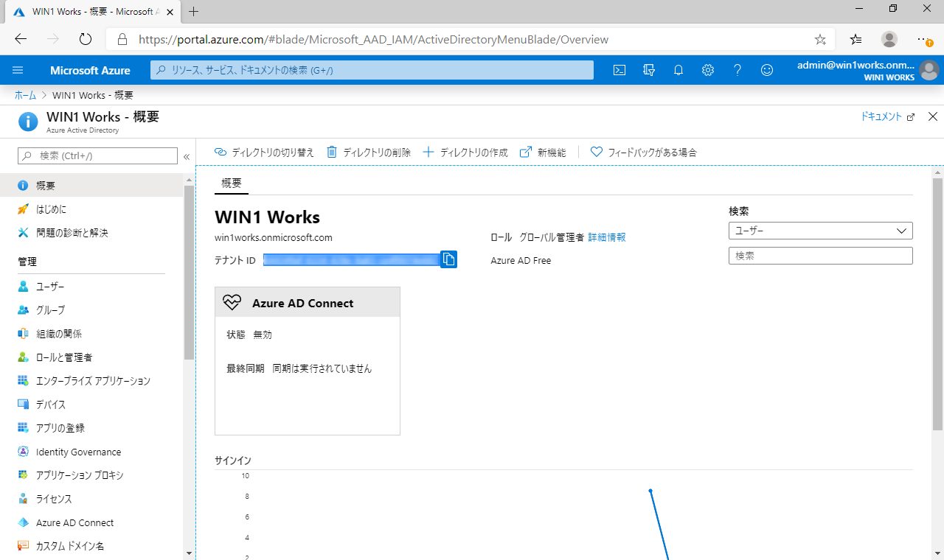Open the feedback smiley icon
This screenshot has width=944, height=560.
click(767, 70)
